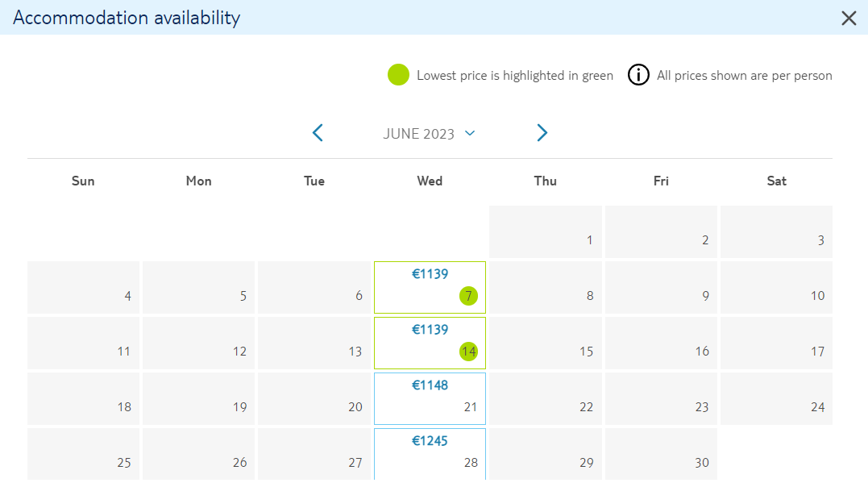Screen dimensions: 868x487
Task: Click the Wed column header
Action: point(430,181)
